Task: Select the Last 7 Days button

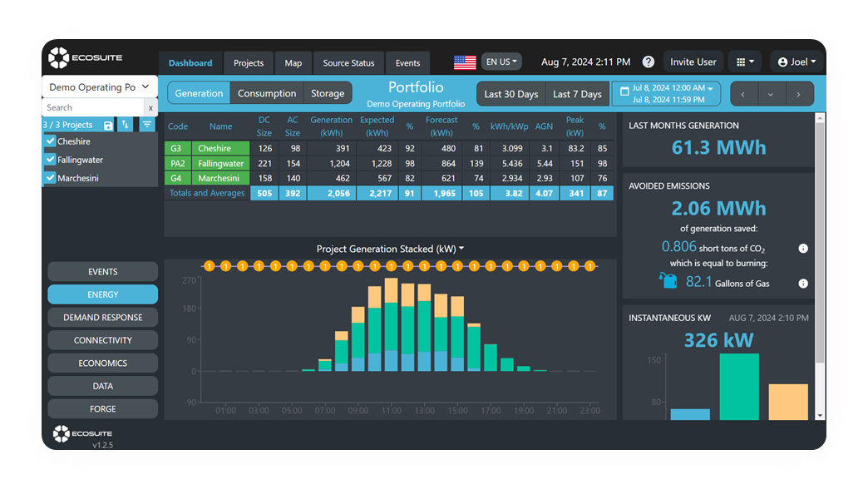Action: (577, 94)
